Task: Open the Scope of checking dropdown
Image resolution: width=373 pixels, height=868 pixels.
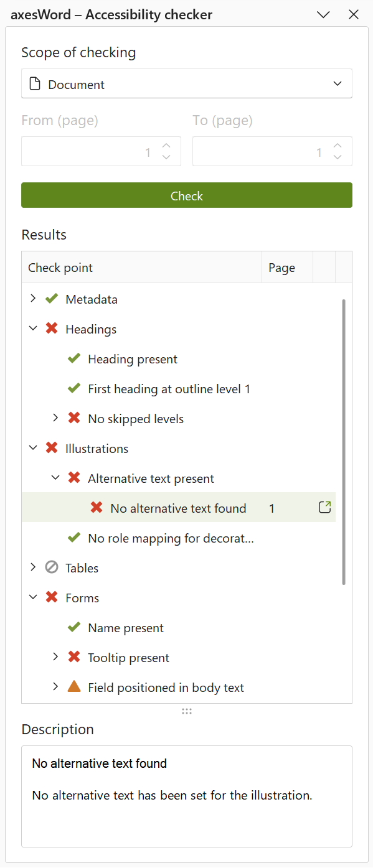Action: pyautogui.click(x=187, y=84)
